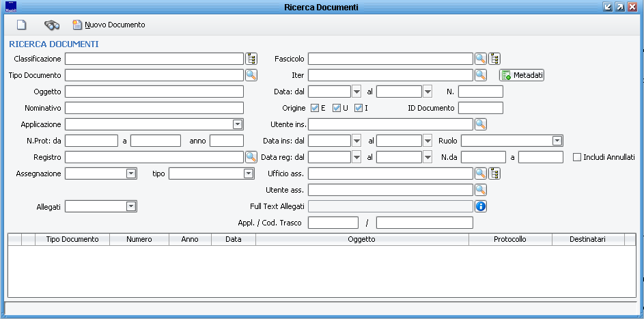Uncheck the Origine E checkbox

click(315, 108)
